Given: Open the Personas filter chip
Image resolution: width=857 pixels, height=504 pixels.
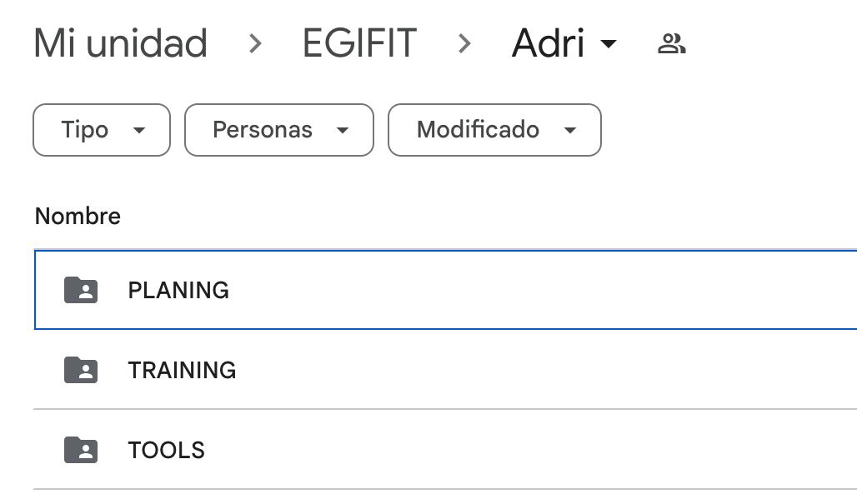Looking at the screenshot, I should click(279, 130).
